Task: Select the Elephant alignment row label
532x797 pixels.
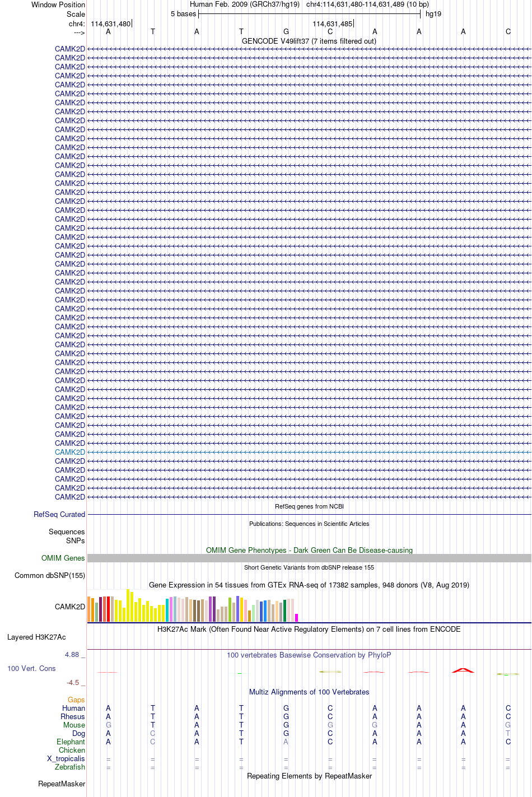Action: (x=71, y=742)
